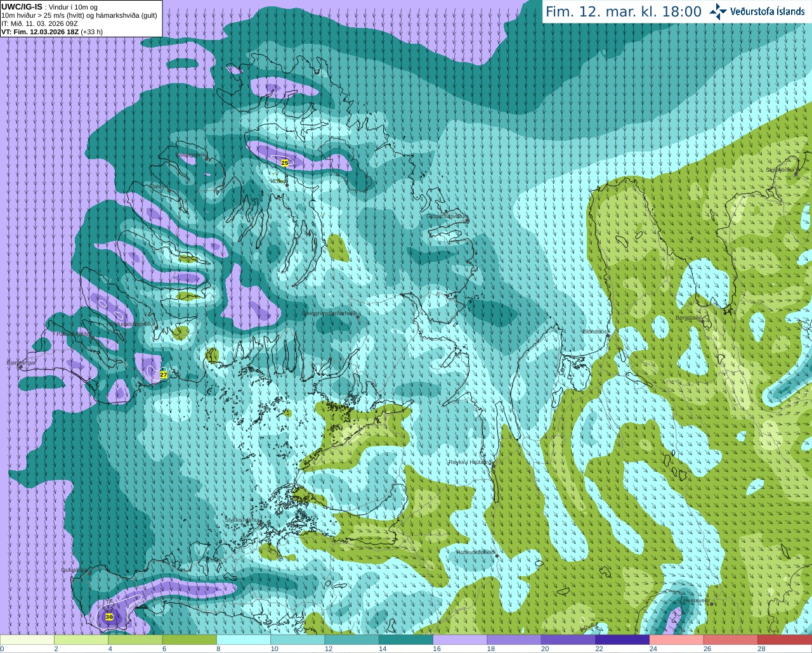
Task: Pick the green 4–6 legend swatch
Action: 135,640
